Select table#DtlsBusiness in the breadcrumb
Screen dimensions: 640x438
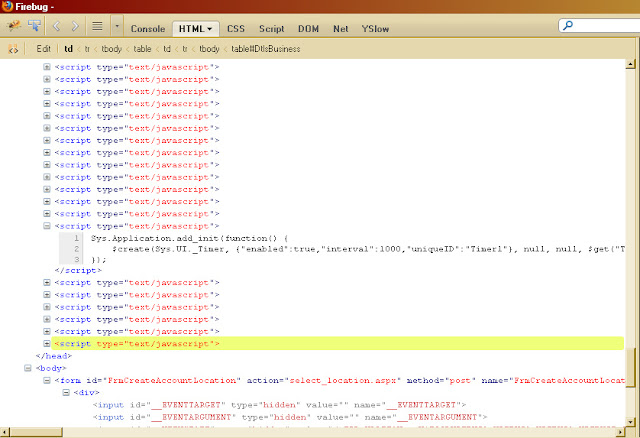click(x=266, y=49)
